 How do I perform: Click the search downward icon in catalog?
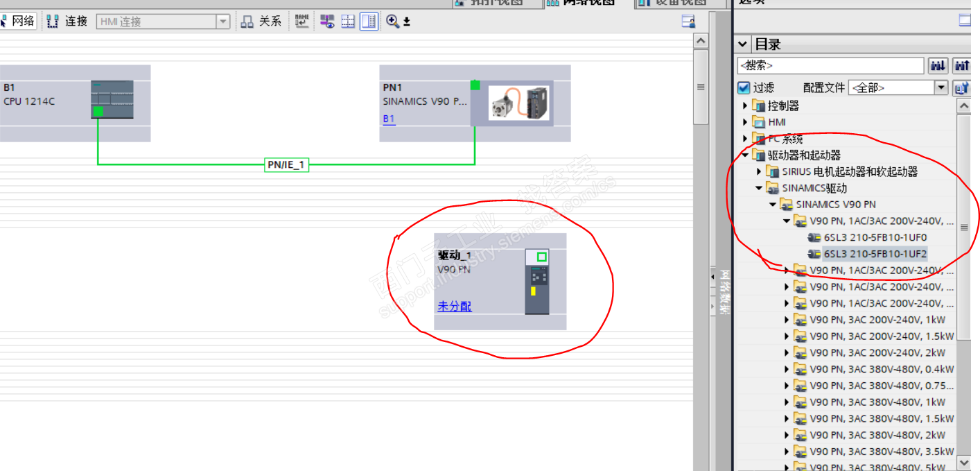(x=938, y=66)
